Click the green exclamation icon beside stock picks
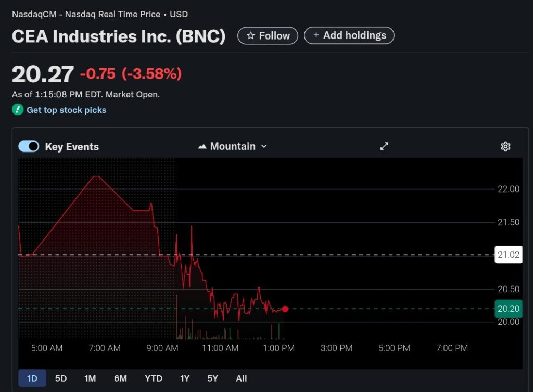The height and width of the screenshot is (392, 533). tap(18, 109)
